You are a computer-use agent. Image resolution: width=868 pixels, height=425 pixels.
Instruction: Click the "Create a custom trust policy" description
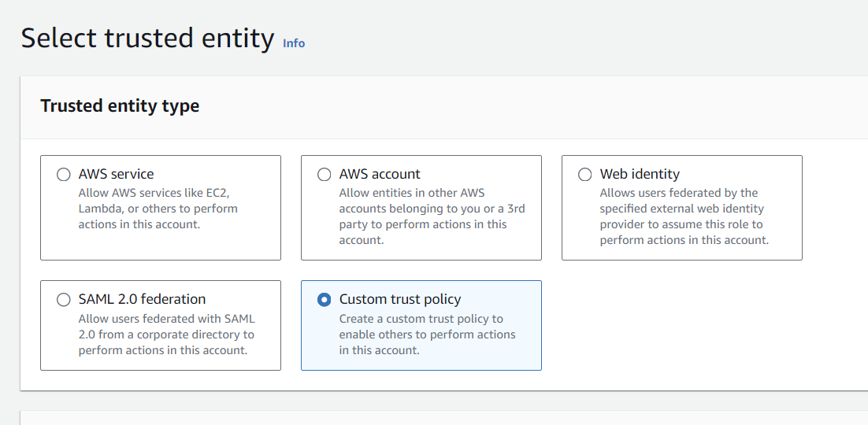(428, 334)
